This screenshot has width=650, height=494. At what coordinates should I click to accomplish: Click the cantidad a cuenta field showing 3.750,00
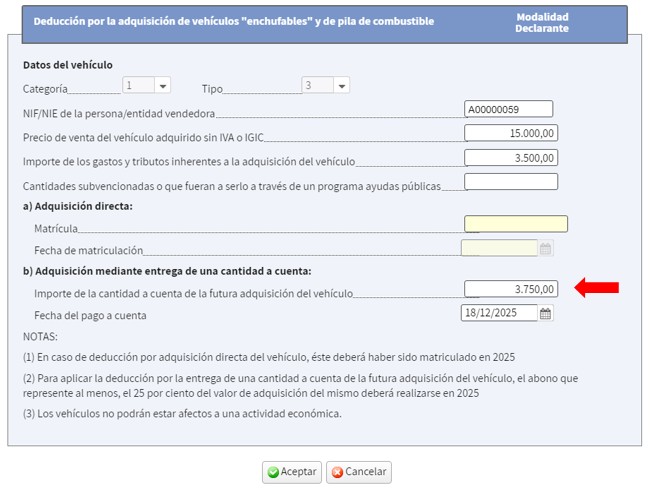pos(511,289)
